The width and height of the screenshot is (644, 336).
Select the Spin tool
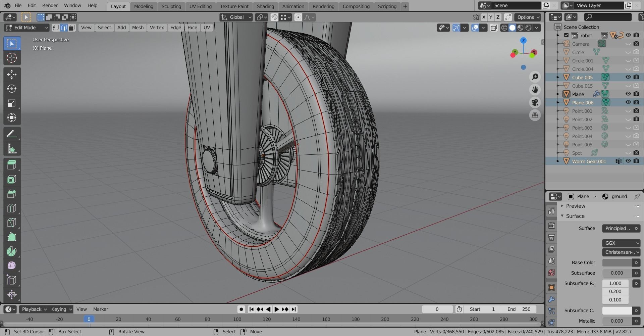pyautogui.click(x=12, y=251)
